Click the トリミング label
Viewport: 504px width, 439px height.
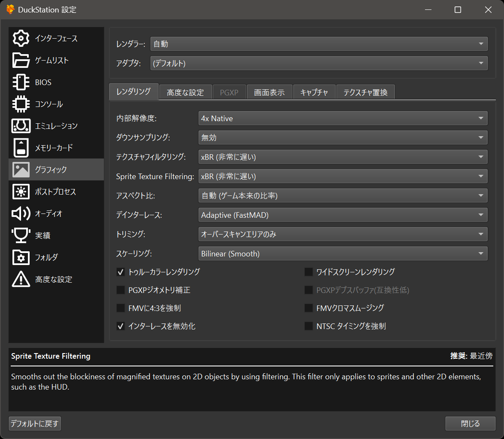tap(131, 234)
